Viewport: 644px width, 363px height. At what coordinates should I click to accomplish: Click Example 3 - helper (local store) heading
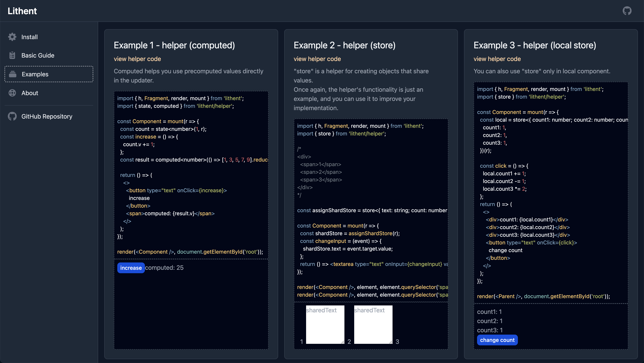535,45
